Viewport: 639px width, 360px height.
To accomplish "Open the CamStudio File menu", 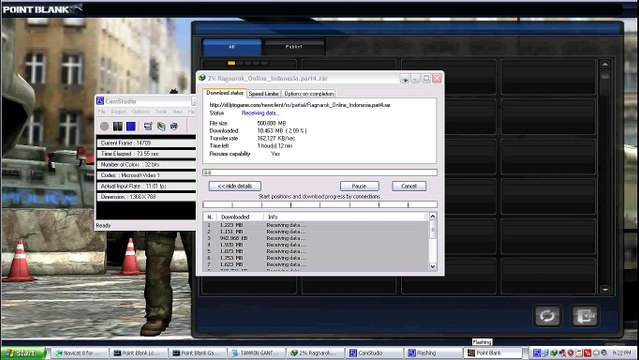I will 101,112.
